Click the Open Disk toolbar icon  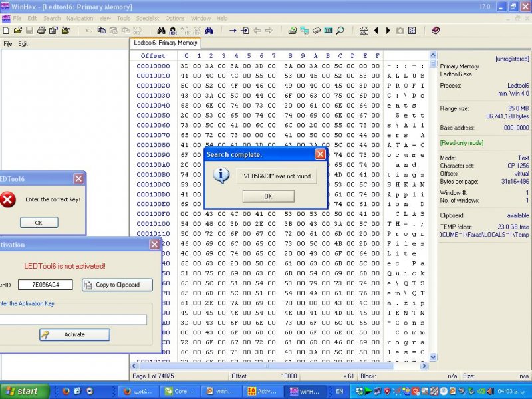(x=292, y=31)
